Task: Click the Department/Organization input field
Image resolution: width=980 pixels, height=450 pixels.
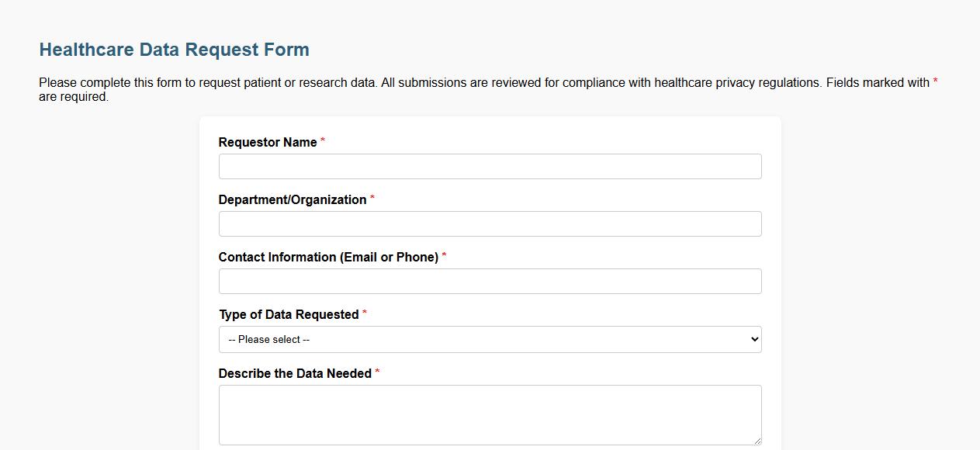Action: [490, 223]
